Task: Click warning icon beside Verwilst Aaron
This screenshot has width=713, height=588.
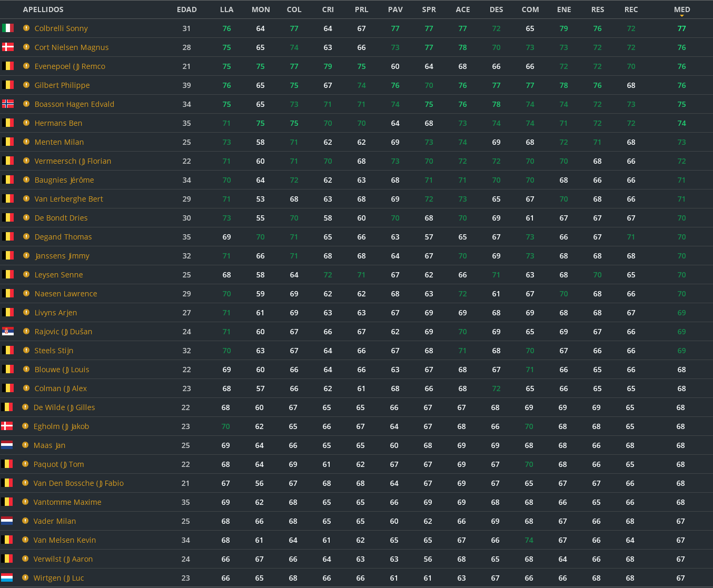Action: (25, 559)
